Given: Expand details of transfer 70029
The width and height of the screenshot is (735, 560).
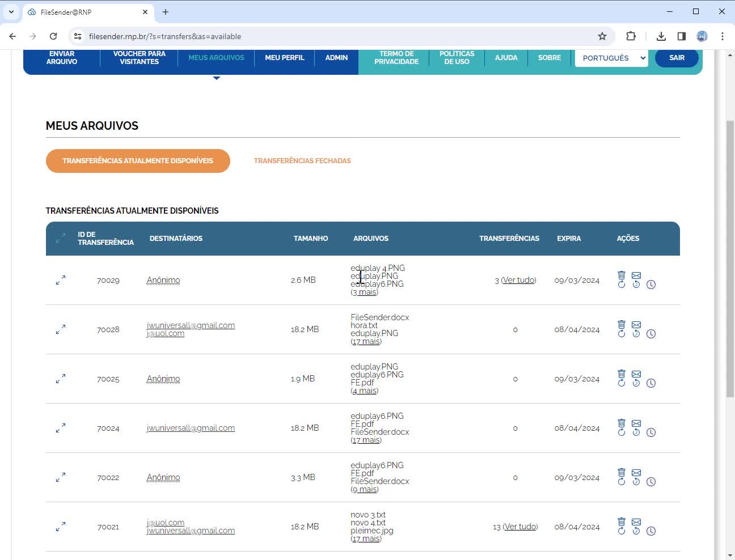Looking at the screenshot, I should (61, 280).
